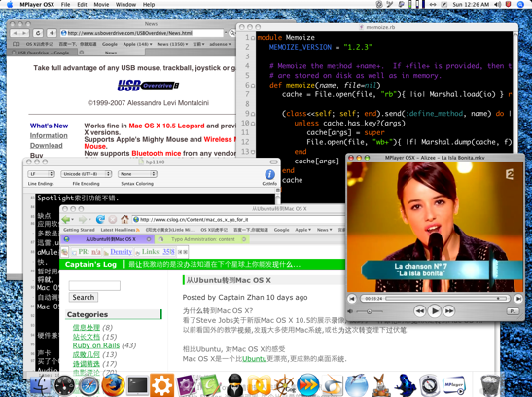This screenshot has width=532, height=397.
Task: Click the Apple menu logo
Action: tap(10, 5)
